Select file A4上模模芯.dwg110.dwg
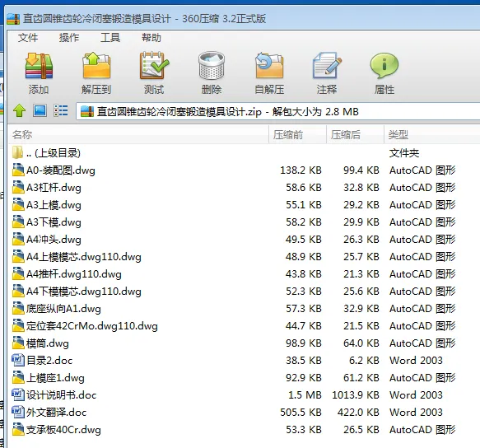 pos(244,257)
